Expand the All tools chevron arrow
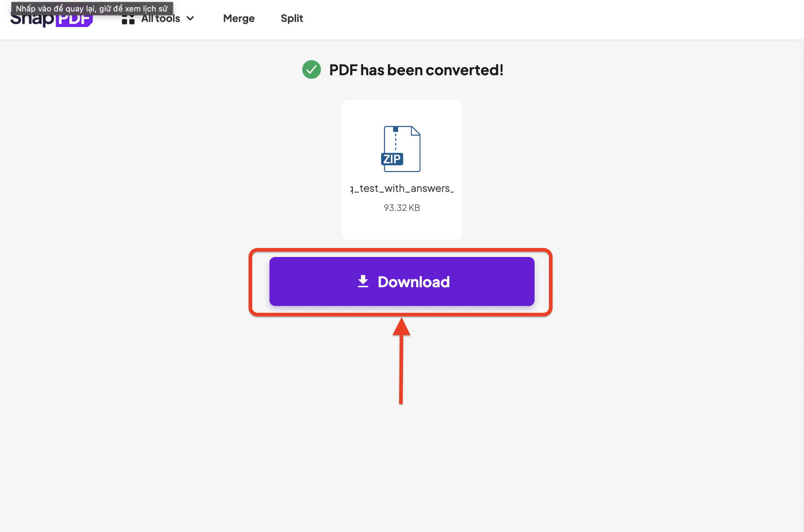 point(191,19)
